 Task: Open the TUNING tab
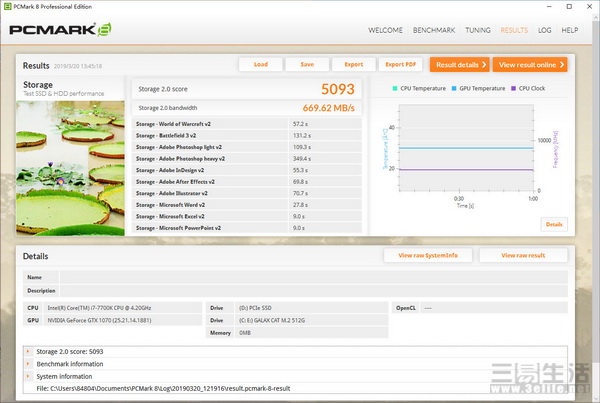point(478,30)
